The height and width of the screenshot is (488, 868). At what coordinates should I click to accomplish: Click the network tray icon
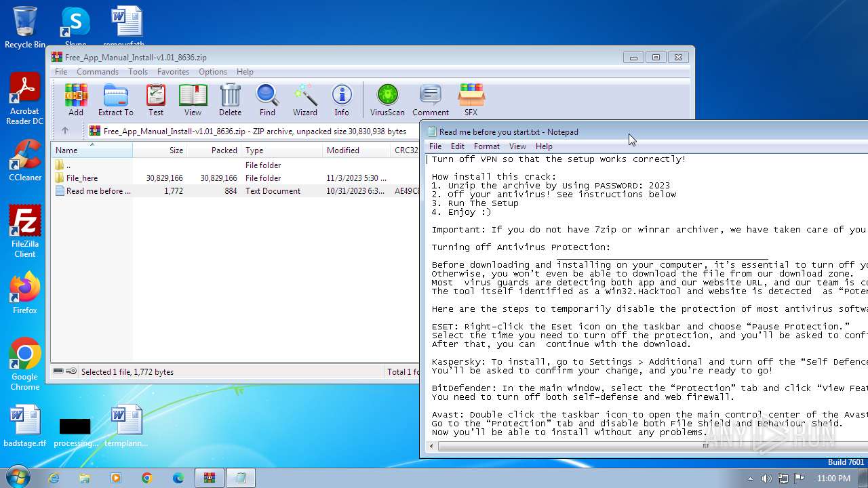[783, 478]
